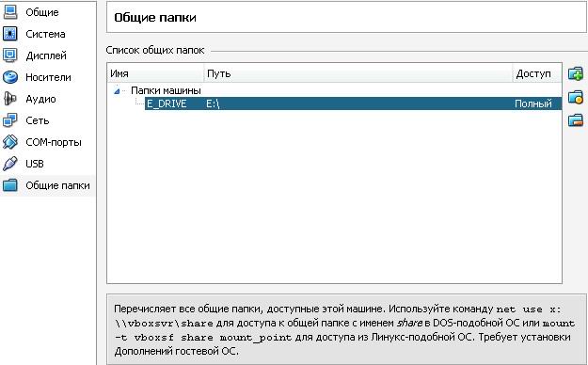Open Носители settings page
Image resolution: width=588 pixels, height=365 pixels.
[x=48, y=77]
